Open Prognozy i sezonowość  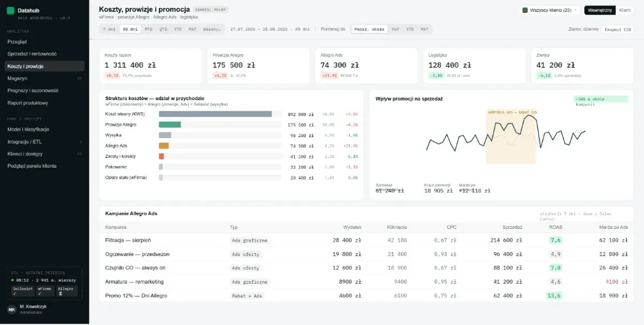click(45, 90)
